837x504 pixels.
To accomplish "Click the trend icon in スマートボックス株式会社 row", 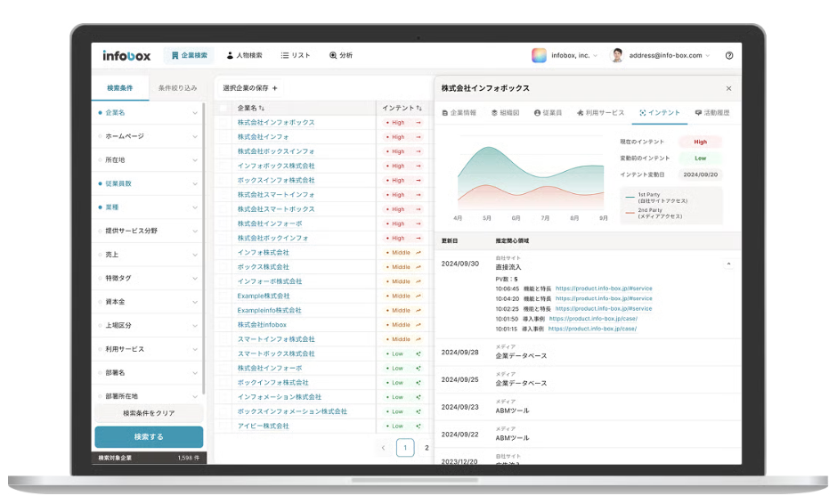I will pos(418,354).
